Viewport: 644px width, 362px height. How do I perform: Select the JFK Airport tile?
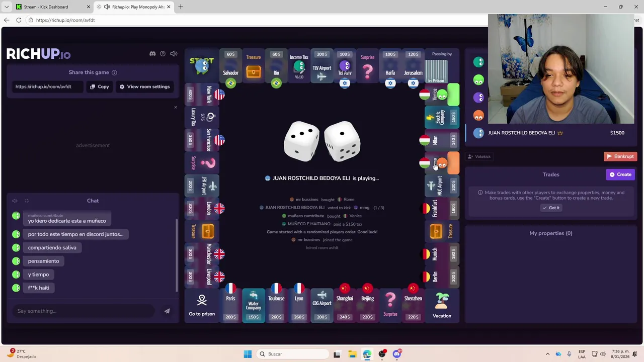(202, 186)
